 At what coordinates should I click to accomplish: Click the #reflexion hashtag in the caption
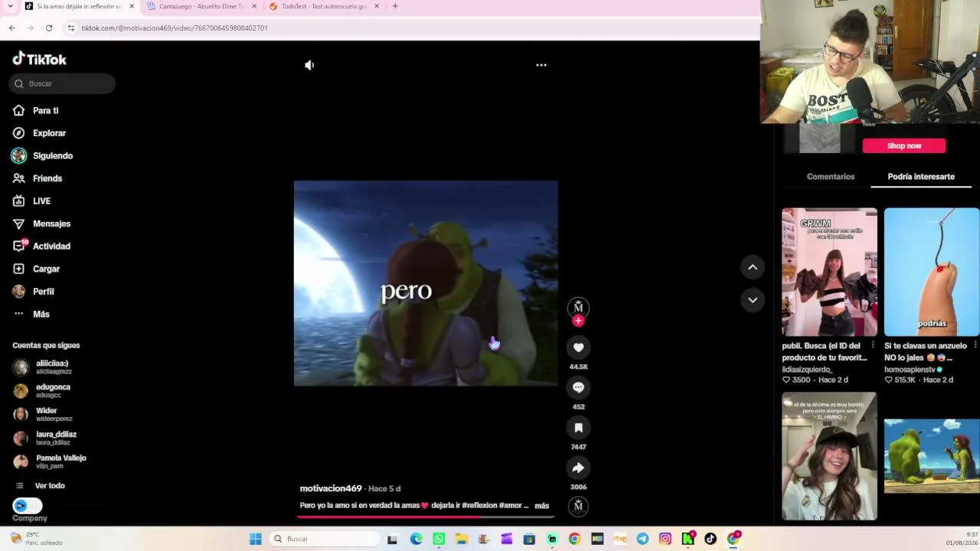point(479,506)
